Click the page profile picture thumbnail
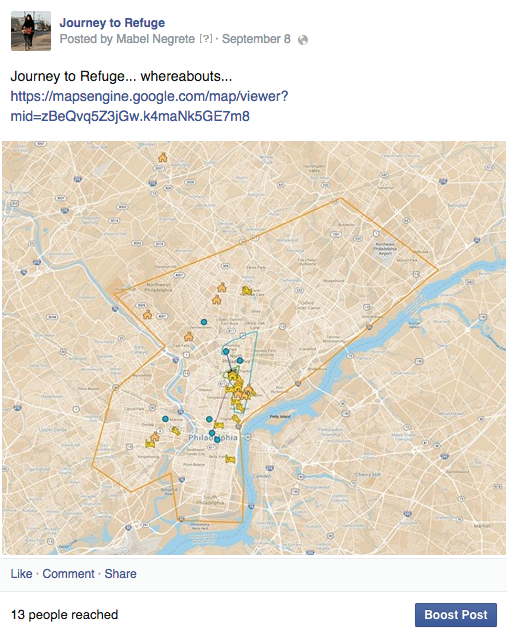Viewport: 507px width, 636px height. click(31, 31)
